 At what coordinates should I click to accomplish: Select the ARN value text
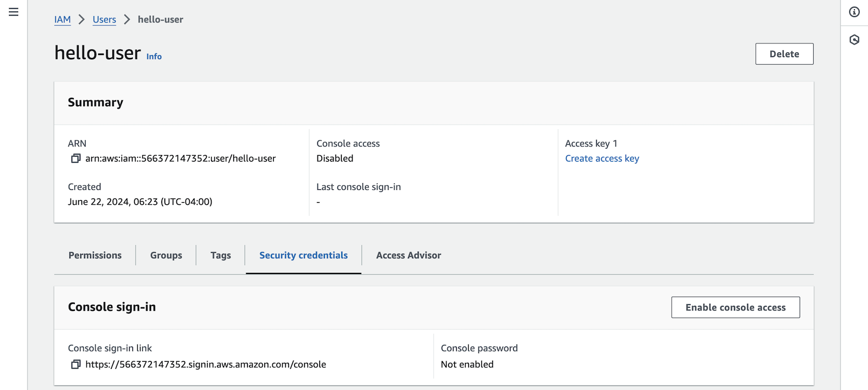tap(181, 158)
